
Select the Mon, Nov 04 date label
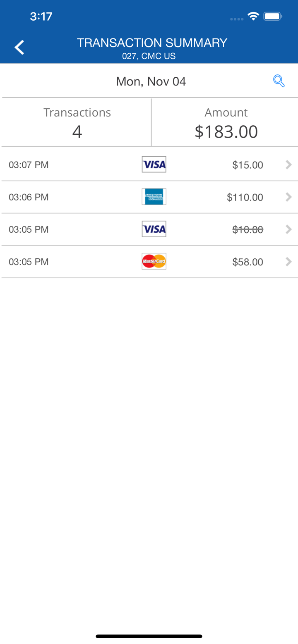click(151, 81)
